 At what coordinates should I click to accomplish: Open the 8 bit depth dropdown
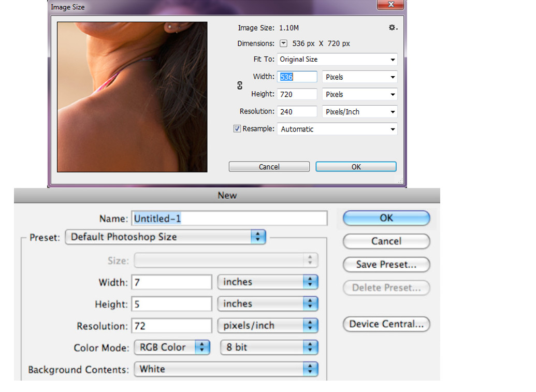coord(269,347)
